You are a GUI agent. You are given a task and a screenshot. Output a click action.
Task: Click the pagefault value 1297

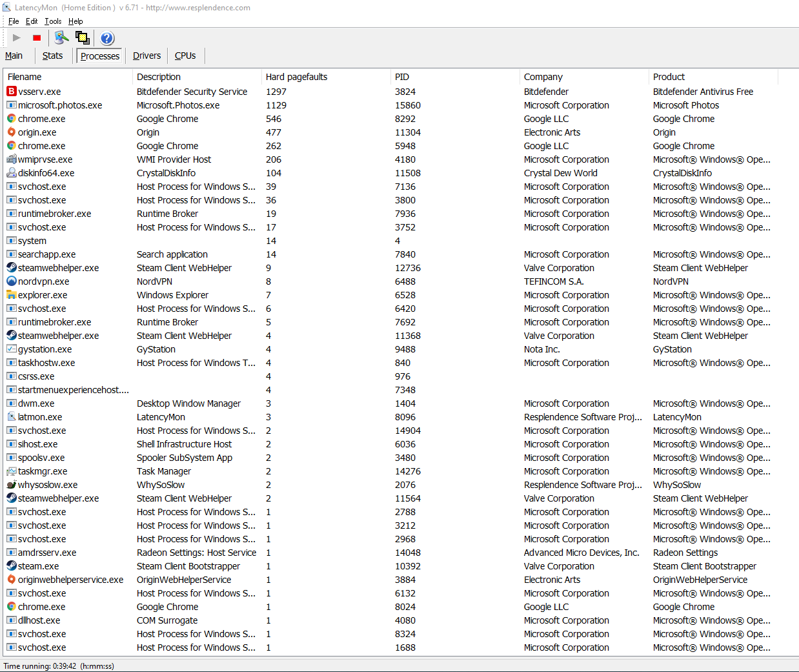pyautogui.click(x=276, y=92)
